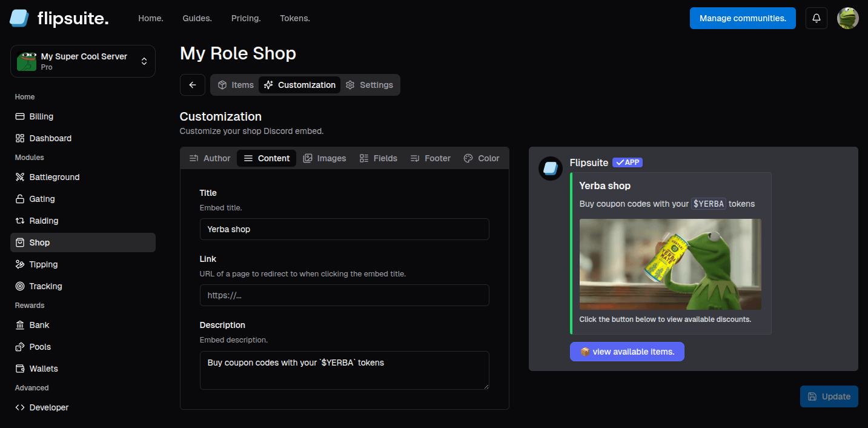Click the Manage communities button
This screenshot has height=428, width=868.
(x=743, y=18)
